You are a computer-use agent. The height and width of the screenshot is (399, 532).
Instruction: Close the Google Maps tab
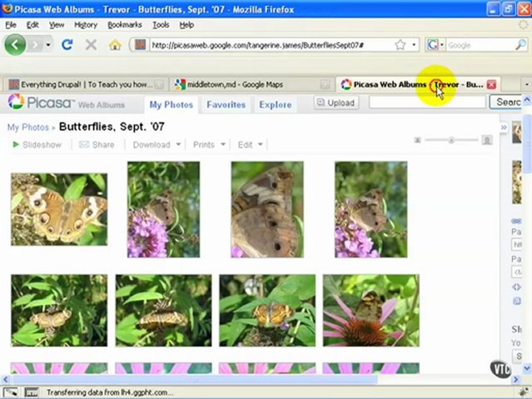click(x=325, y=84)
